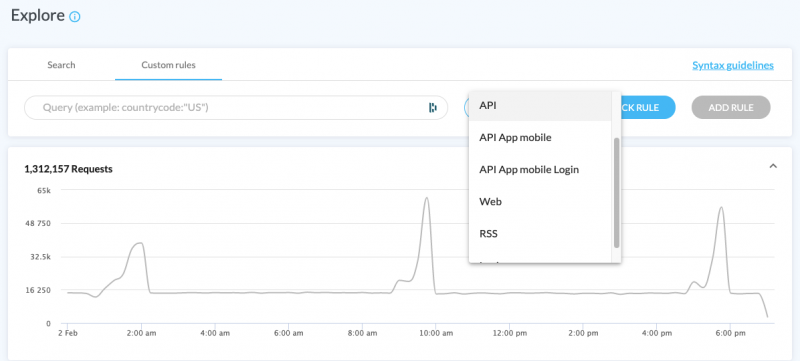Click the Explore info icon
This screenshot has height=361, width=800.
point(74,17)
